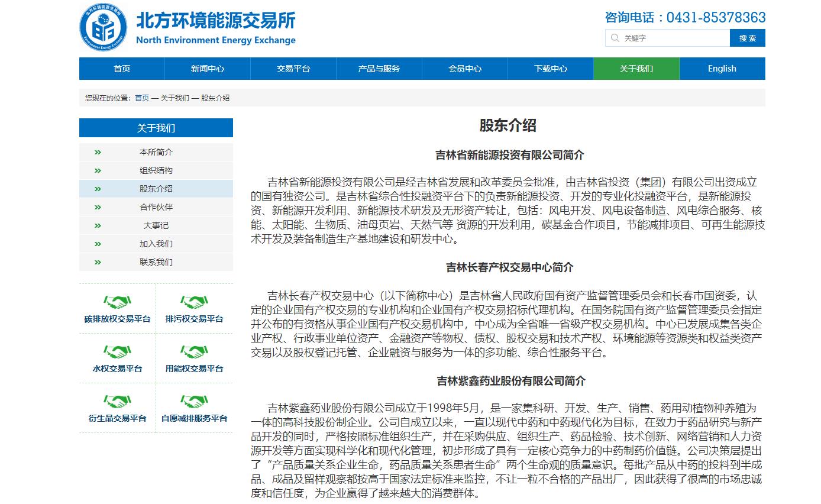Viewport: 821px width, 504px height.
Task: Click the 吉林紫鑫药业股份有限公司简介 heading
Action: coord(511,381)
